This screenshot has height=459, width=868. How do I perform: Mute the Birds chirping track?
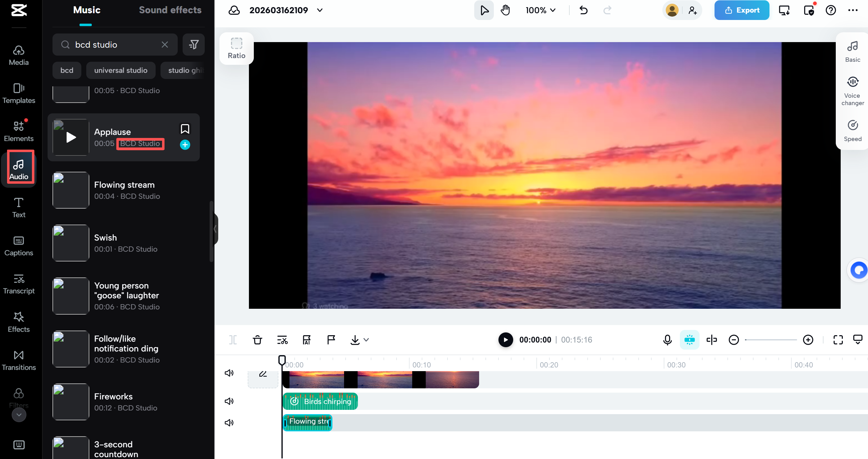229,401
